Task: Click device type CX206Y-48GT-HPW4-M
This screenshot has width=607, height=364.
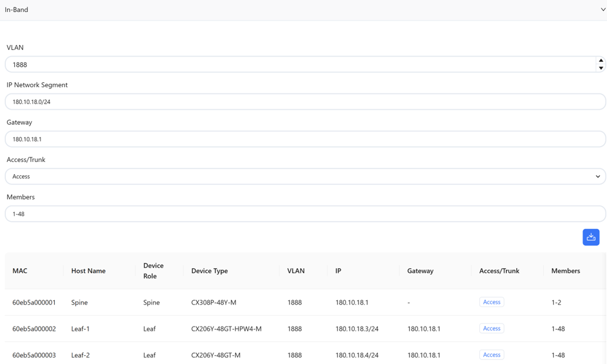Action: 227,329
